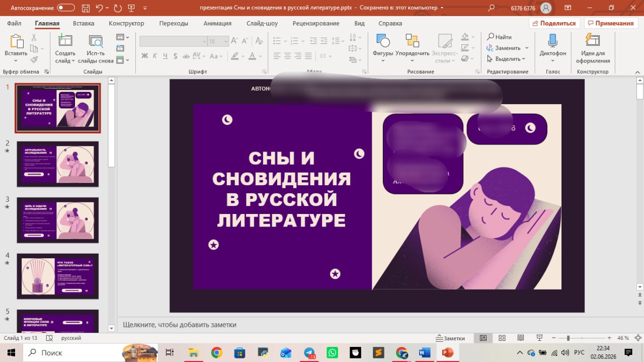Click the text highlight color marker icon
Screen dimensions: 644x362
point(234,56)
